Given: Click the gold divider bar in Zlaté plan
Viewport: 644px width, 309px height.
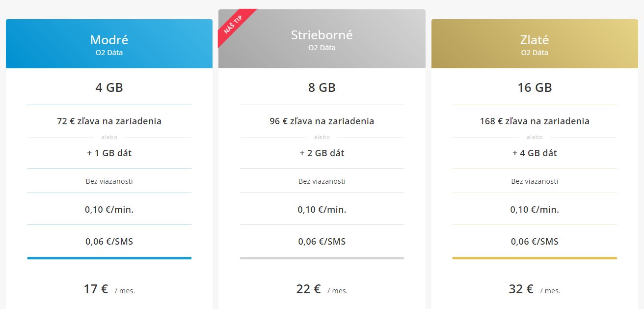Looking at the screenshot, I should tap(535, 258).
